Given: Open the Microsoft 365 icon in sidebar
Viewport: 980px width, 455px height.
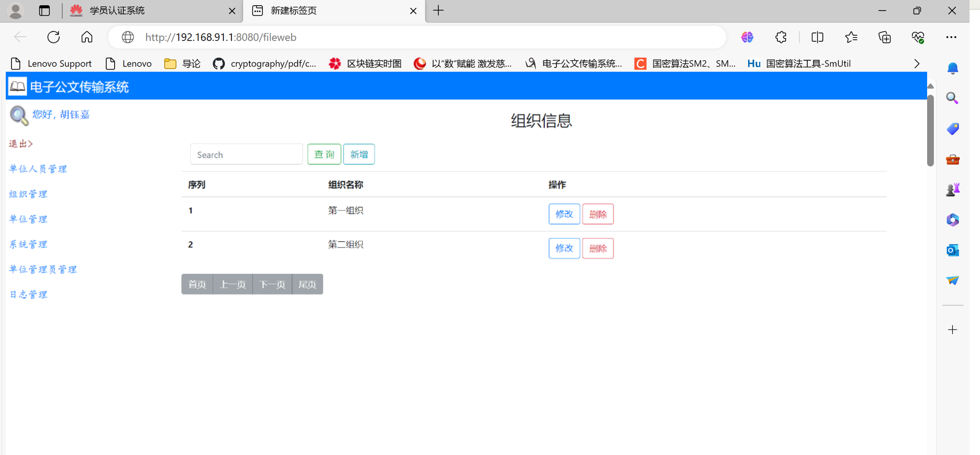Looking at the screenshot, I should (x=953, y=220).
